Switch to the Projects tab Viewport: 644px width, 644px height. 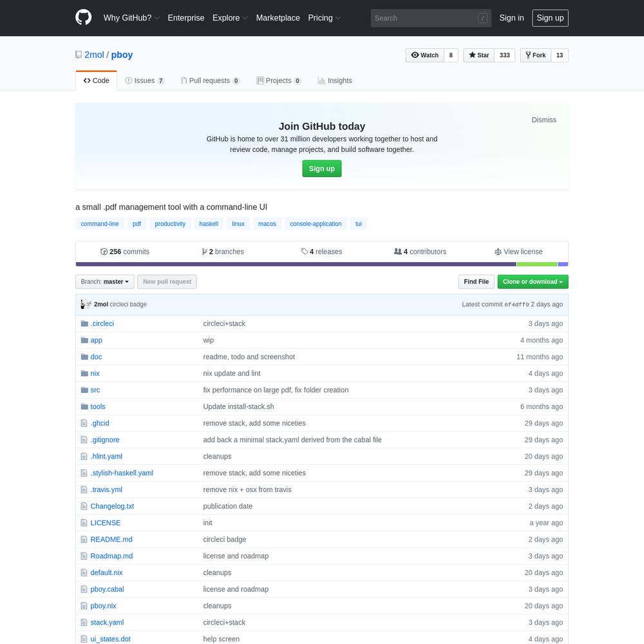point(279,80)
